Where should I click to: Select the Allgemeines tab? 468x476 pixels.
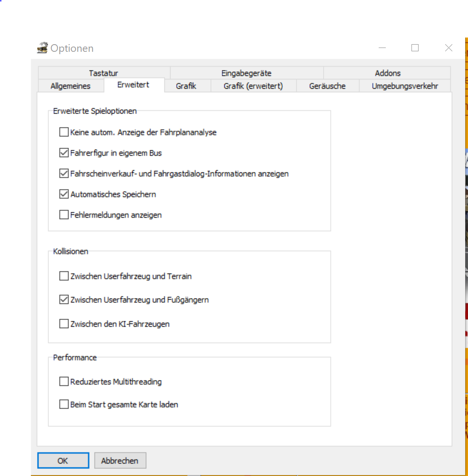70,86
